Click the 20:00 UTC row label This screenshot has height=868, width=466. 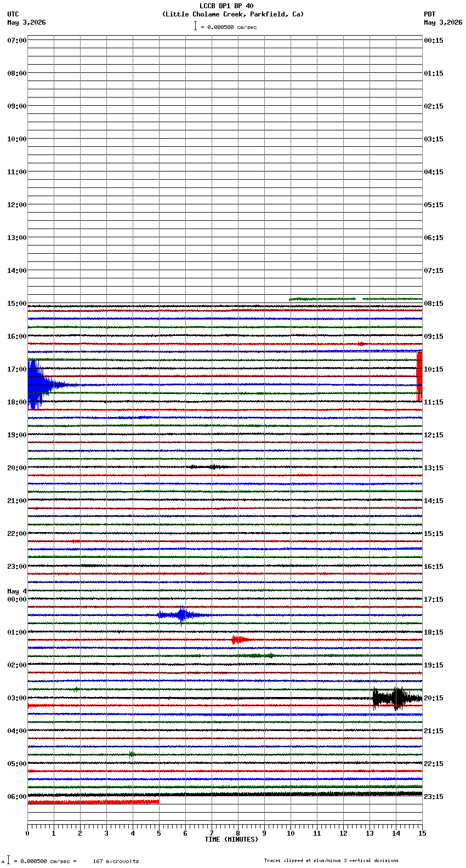(x=17, y=468)
